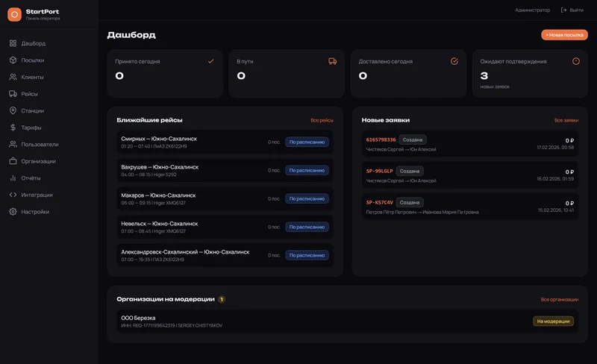Viewport: 597px width, 364px height.
Task: Log out using the Выйти button
Action: coord(572,10)
